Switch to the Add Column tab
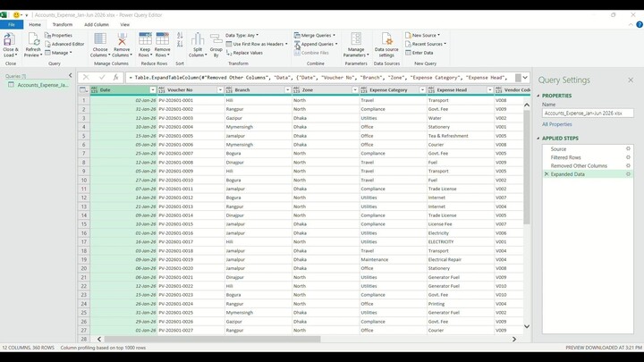The image size is (644, 362). coord(97,25)
